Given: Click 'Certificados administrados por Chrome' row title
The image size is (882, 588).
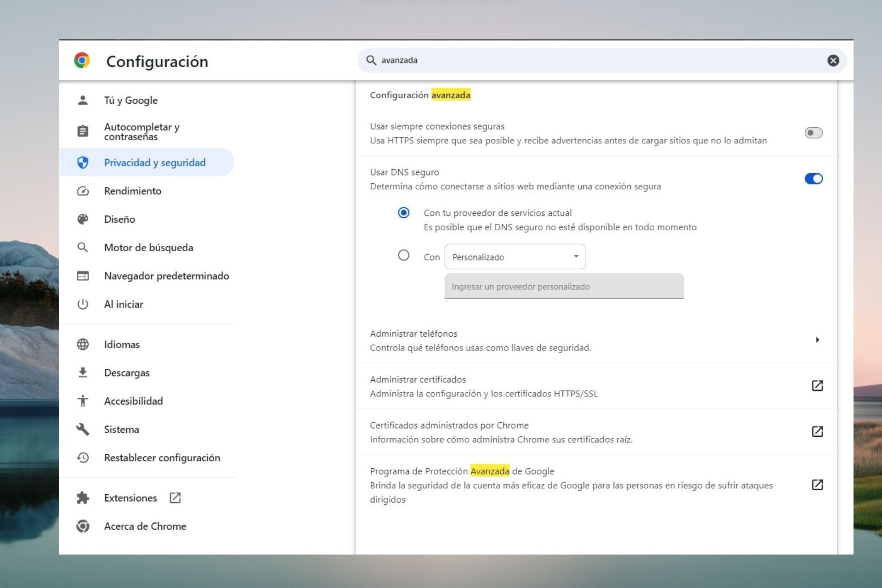Looking at the screenshot, I should coord(449,425).
